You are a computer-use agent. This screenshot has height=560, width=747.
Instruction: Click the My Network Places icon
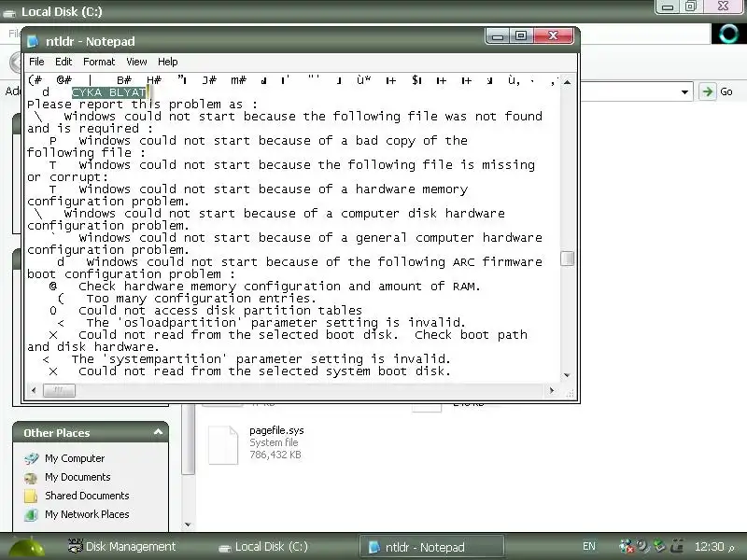coord(31,515)
